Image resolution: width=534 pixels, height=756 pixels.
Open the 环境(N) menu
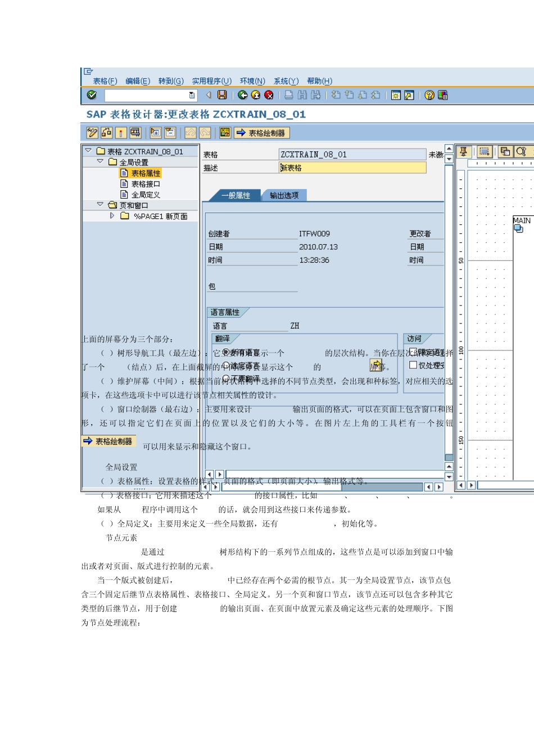point(252,81)
